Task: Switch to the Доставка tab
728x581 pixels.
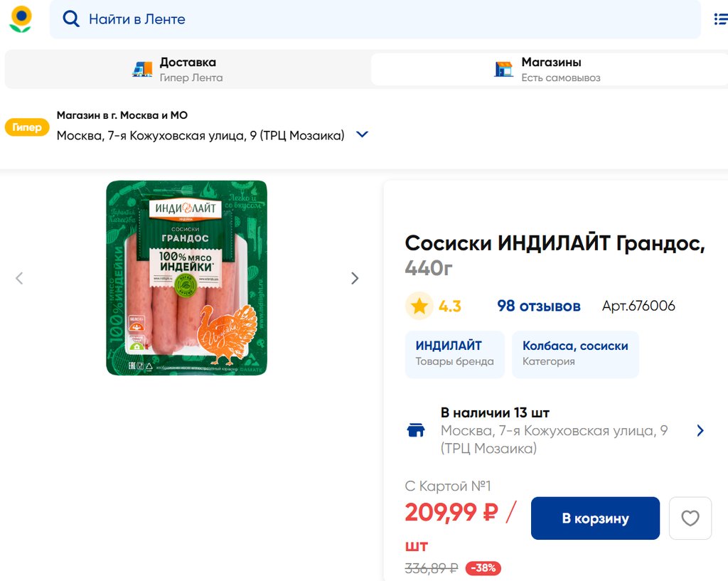Action: [188, 69]
